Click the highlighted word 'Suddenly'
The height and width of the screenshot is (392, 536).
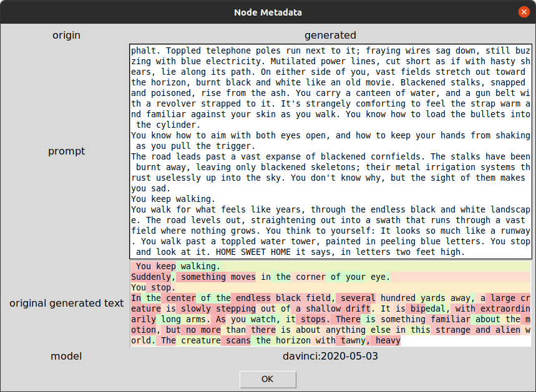tap(151, 277)
